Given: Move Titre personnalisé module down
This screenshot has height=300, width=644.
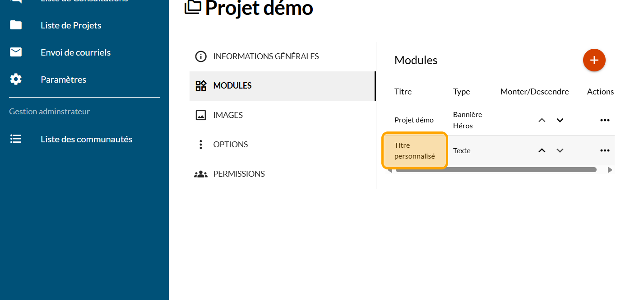Looking at the screenshot, I should (560, 150).
